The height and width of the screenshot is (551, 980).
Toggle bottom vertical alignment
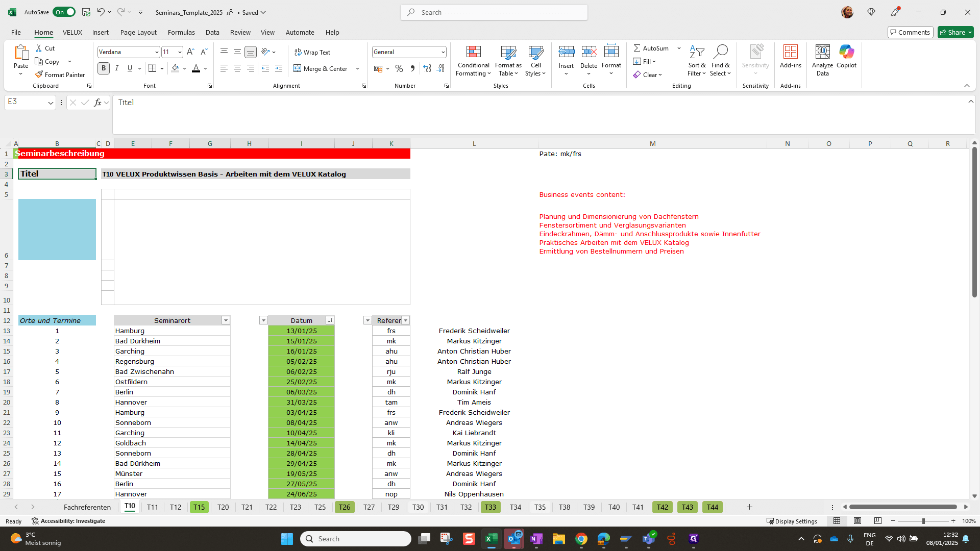(251, 52)
